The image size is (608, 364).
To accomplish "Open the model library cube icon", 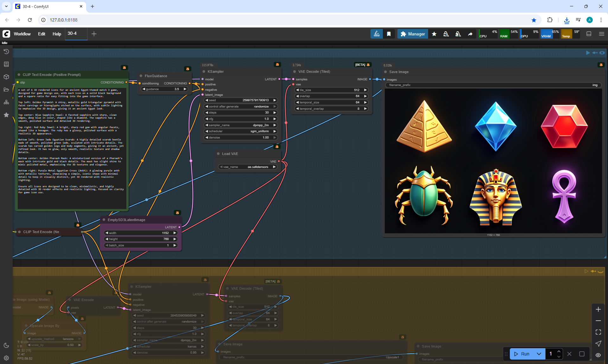I will tap(6, 77).
